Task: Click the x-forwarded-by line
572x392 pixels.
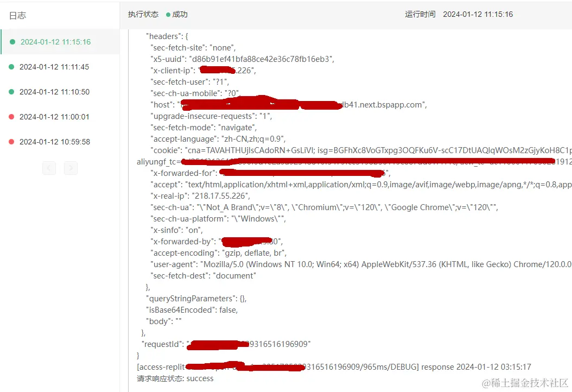Action: pos(217,241)
